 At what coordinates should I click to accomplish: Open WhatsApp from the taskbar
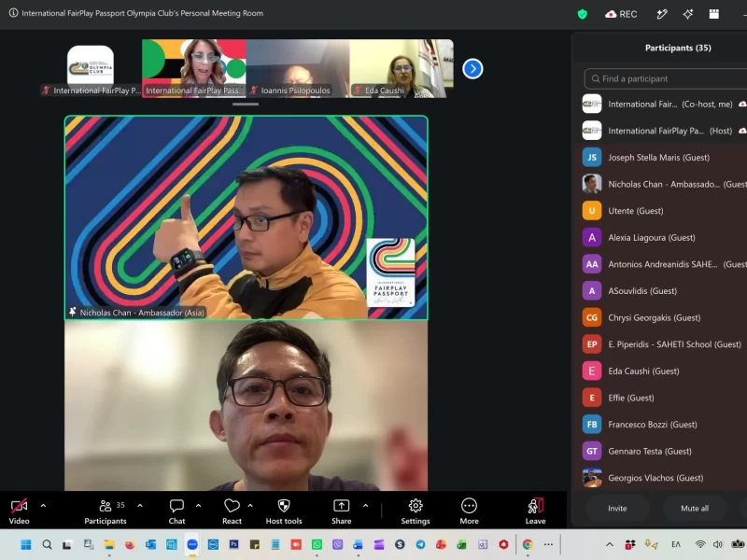[317, 544]
